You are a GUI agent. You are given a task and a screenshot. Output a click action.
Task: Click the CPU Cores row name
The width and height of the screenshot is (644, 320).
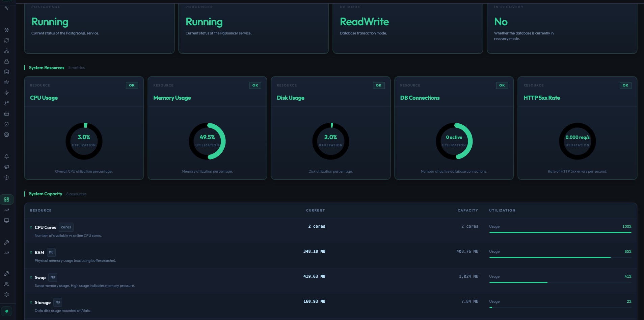(x=45, y=228)
